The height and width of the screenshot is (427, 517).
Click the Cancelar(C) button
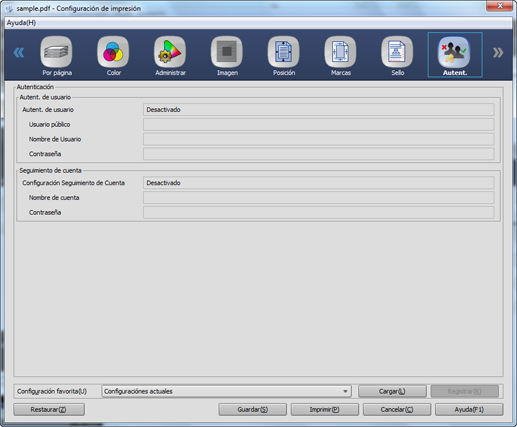pos(397,409)
